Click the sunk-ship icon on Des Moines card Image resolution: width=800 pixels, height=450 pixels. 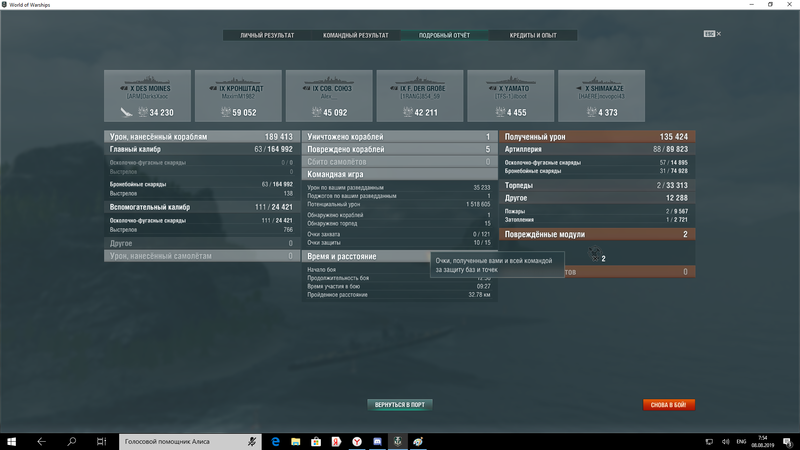(x=126, y=112)
